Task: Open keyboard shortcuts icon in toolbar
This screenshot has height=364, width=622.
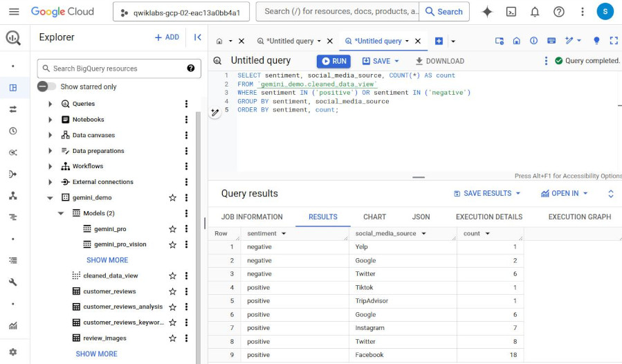Action: click(x=551, y=41)
